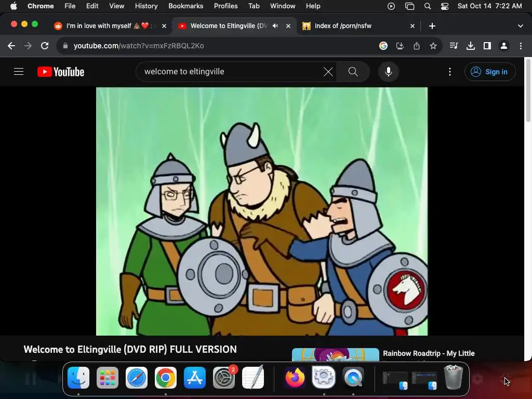
Task: Open the History menu
Action: coord(146,6)
